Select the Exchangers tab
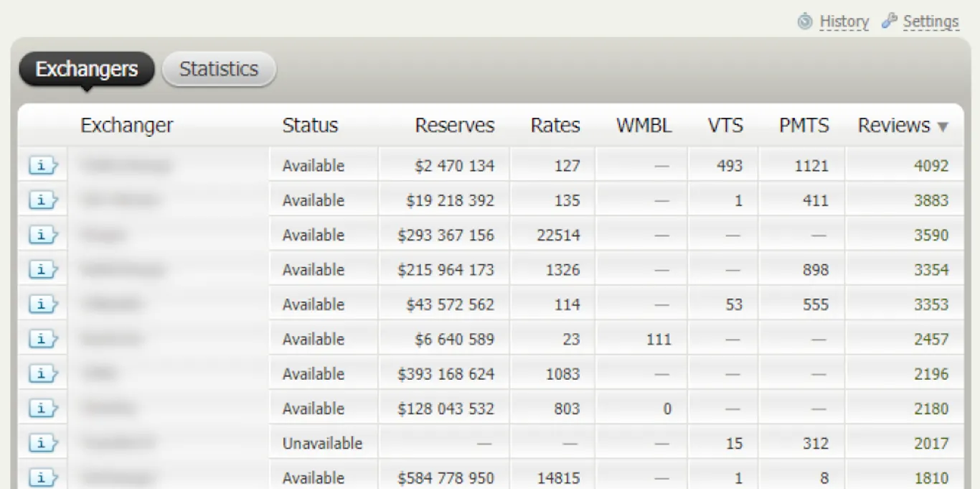 pyautogui.click(x=87, y=69)
